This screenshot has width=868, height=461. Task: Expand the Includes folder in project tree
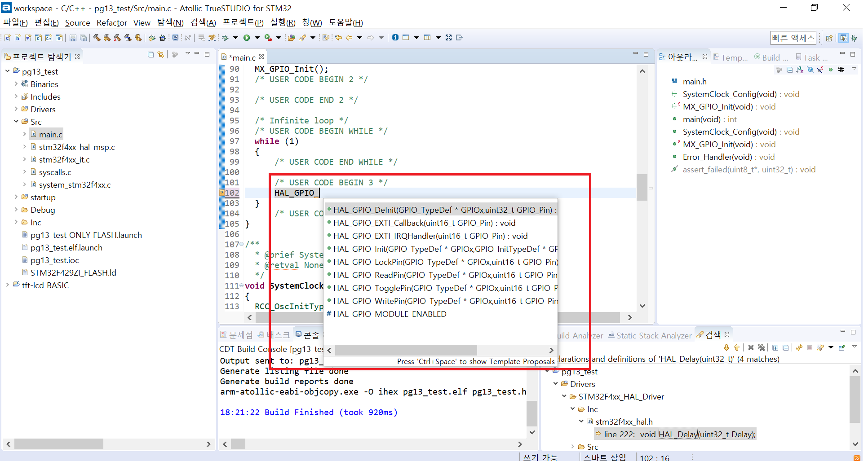(16, 97)
